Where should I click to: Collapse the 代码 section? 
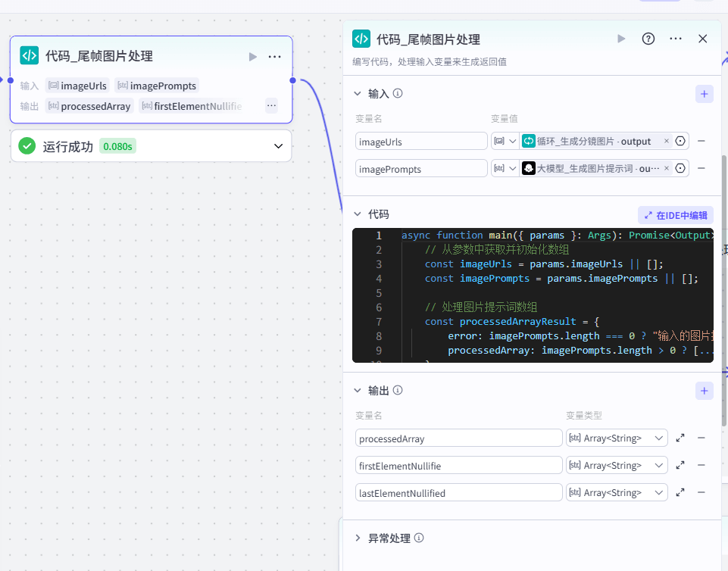pyautogui.click(x=358, y=214)
